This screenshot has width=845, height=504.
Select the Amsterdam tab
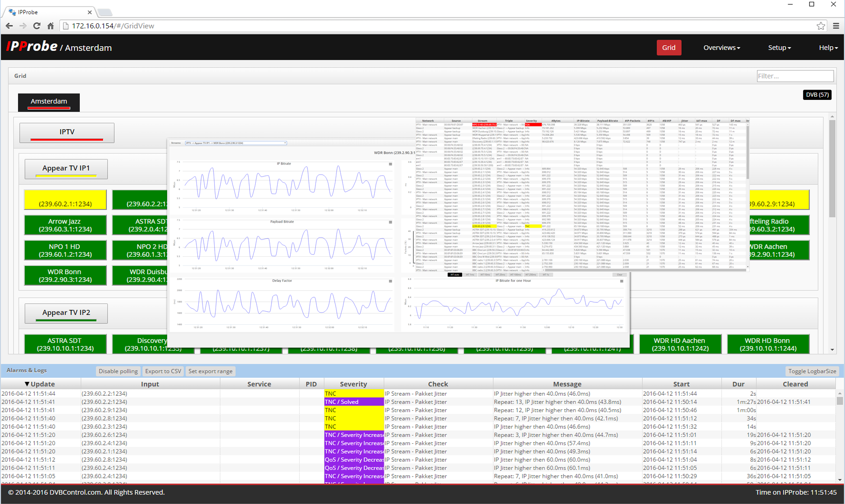point(49,102)
